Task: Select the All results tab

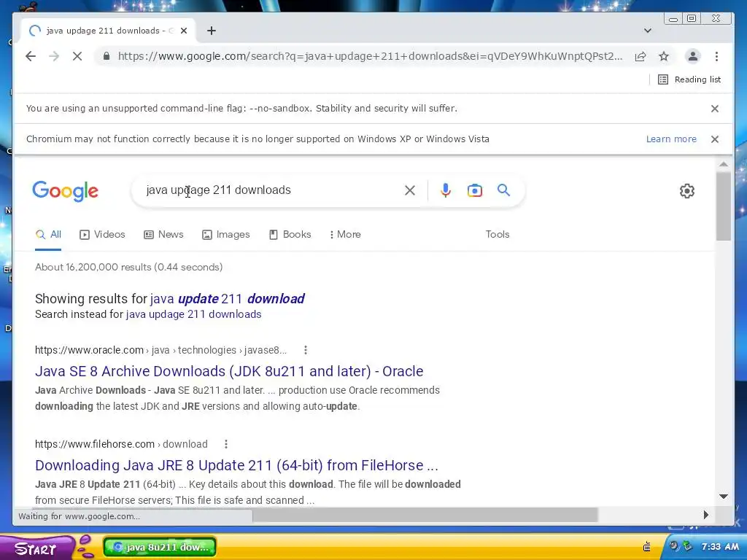Action: [49, 234]
